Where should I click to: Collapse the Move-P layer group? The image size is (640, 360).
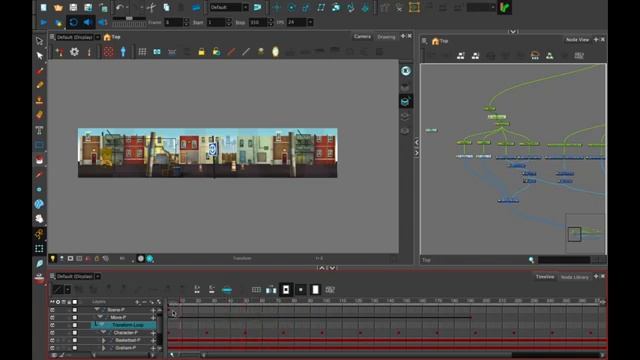(100, 317)
